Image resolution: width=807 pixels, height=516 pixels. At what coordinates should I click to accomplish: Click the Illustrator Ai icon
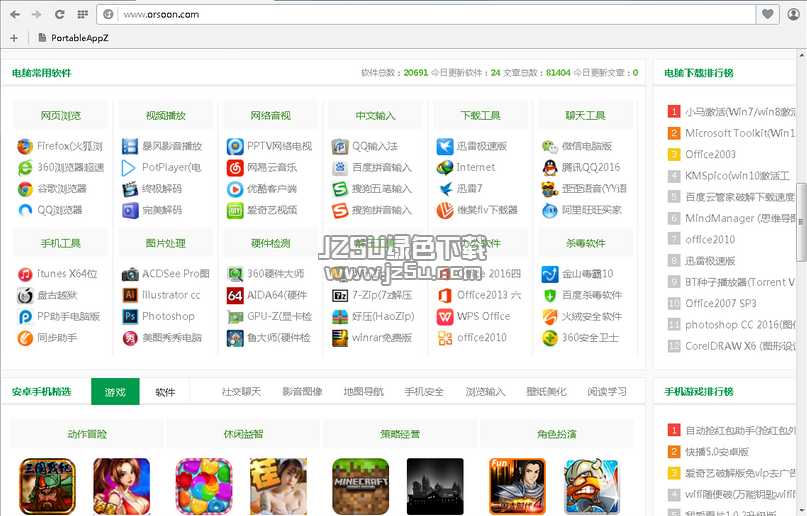pos(130,295)
